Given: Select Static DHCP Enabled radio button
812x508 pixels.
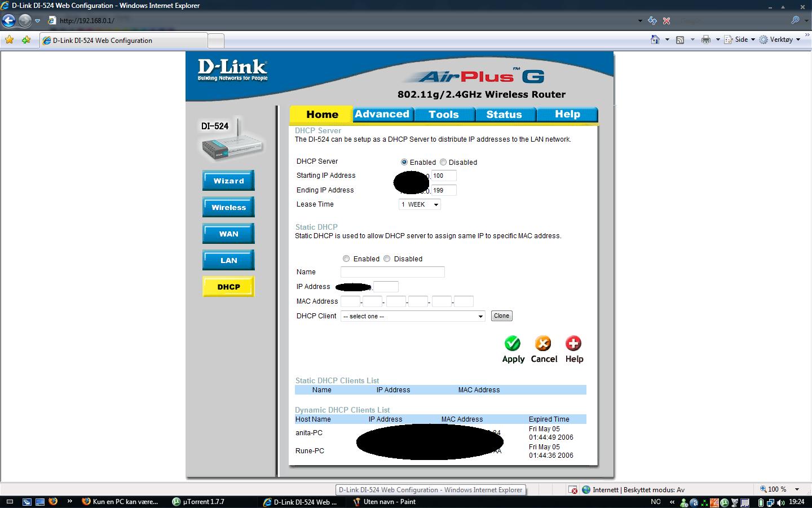Looking at the screenshot, I should tap(346, 259).
